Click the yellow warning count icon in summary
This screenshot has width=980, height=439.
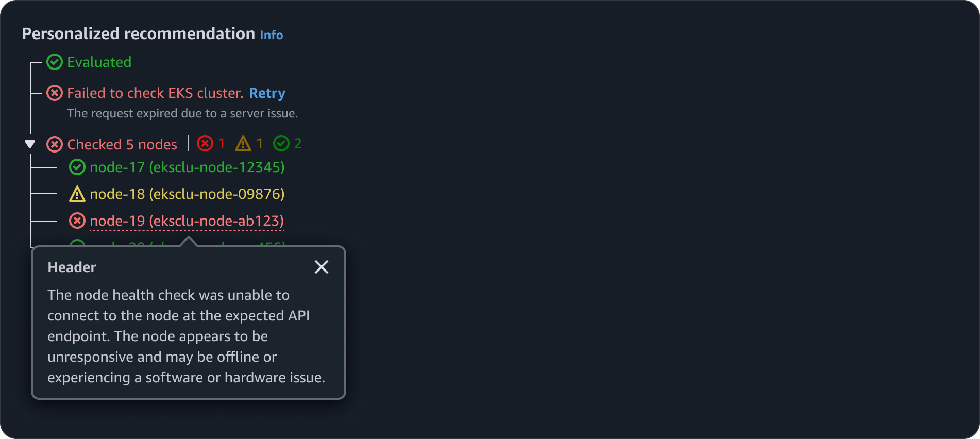[243, 144]
